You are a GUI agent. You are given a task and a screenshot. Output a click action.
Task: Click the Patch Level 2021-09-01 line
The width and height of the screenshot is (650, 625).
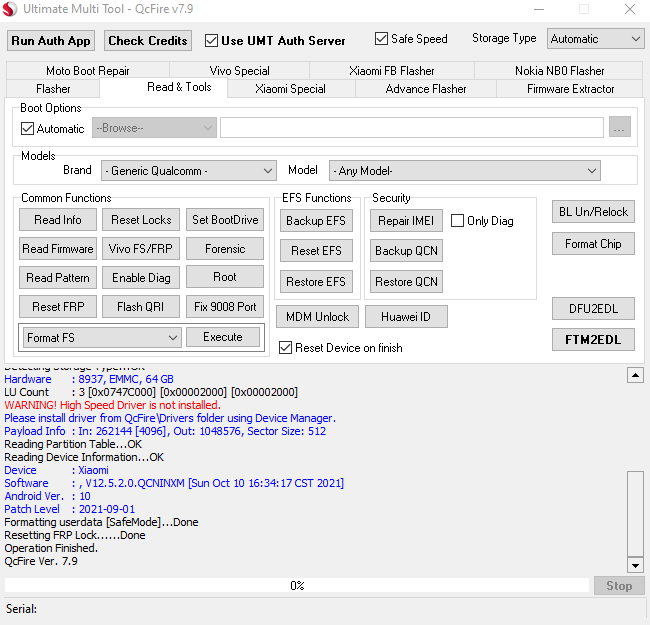[69, 509]
